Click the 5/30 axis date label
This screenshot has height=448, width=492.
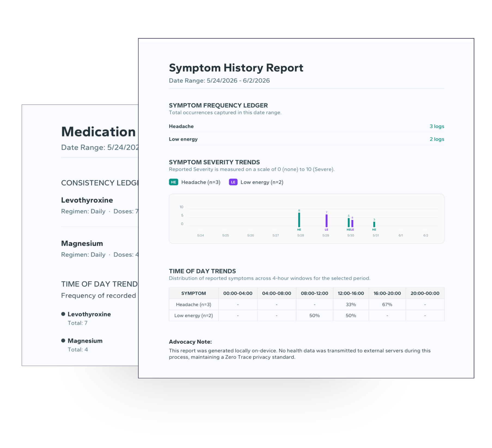coord(351,235)
